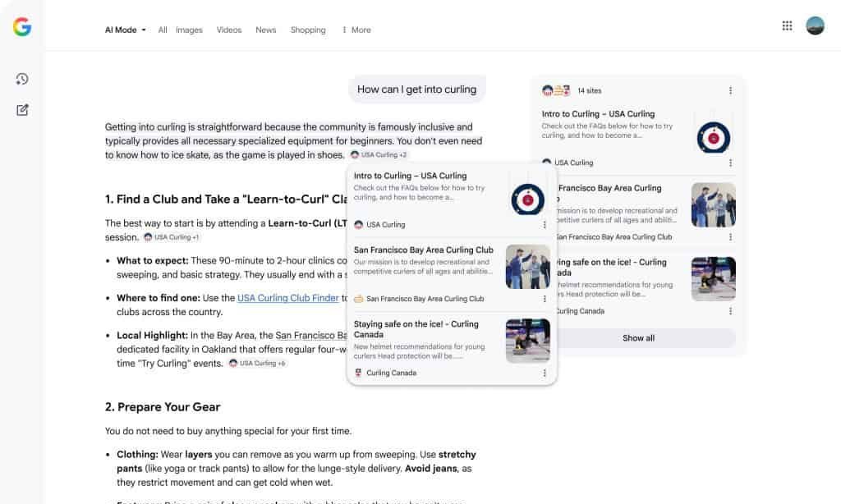Open the Google apps grid

787,25
